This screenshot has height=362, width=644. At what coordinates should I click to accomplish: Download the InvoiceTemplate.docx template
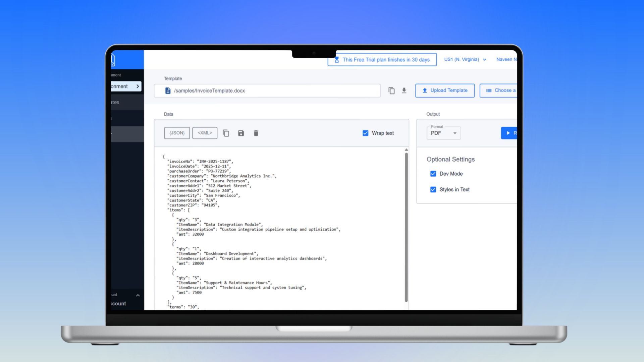tap(404, 90)
